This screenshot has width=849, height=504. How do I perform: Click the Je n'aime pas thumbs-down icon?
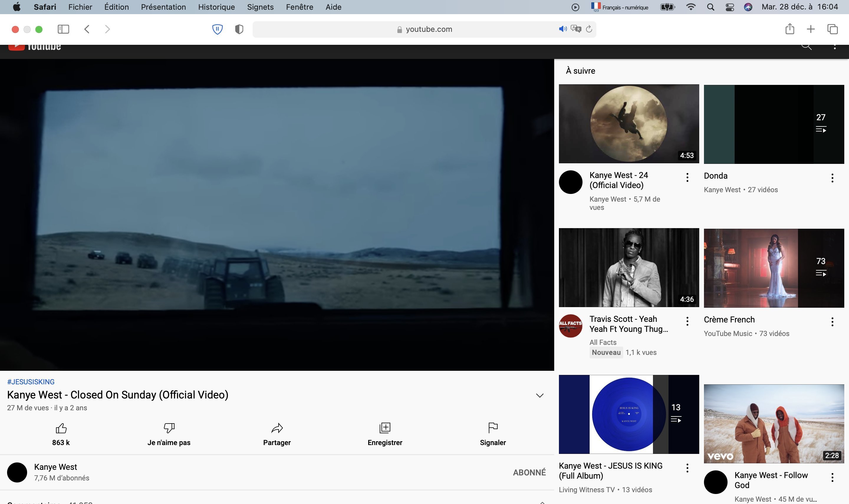click(169, 428)
